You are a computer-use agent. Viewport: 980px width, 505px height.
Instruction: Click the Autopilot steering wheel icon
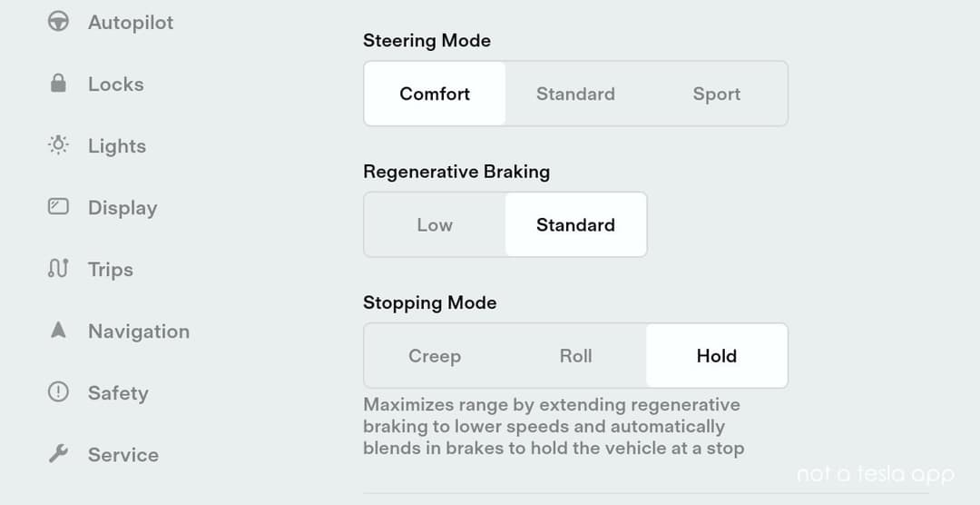(58, 22)
